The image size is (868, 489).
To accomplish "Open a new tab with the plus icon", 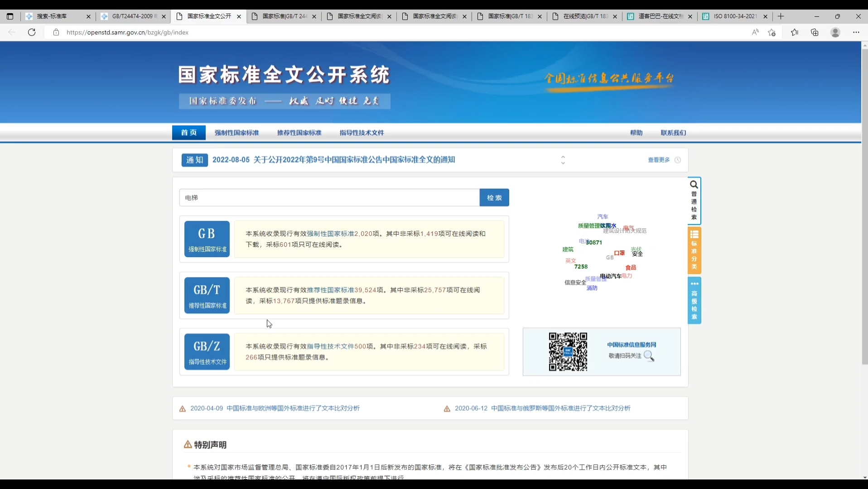I will [x=781, y=16].
